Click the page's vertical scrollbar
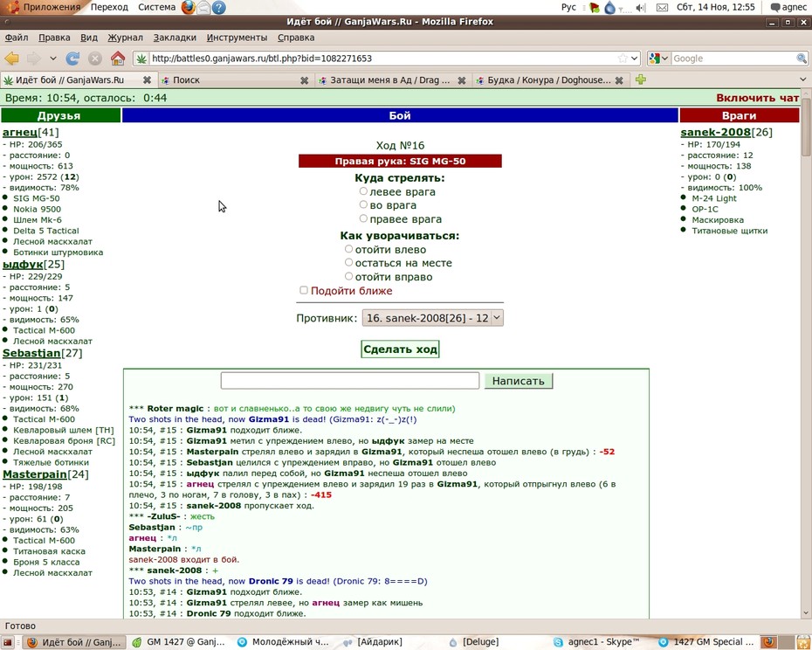Screen dimensions: 812x650 (806, 352)
